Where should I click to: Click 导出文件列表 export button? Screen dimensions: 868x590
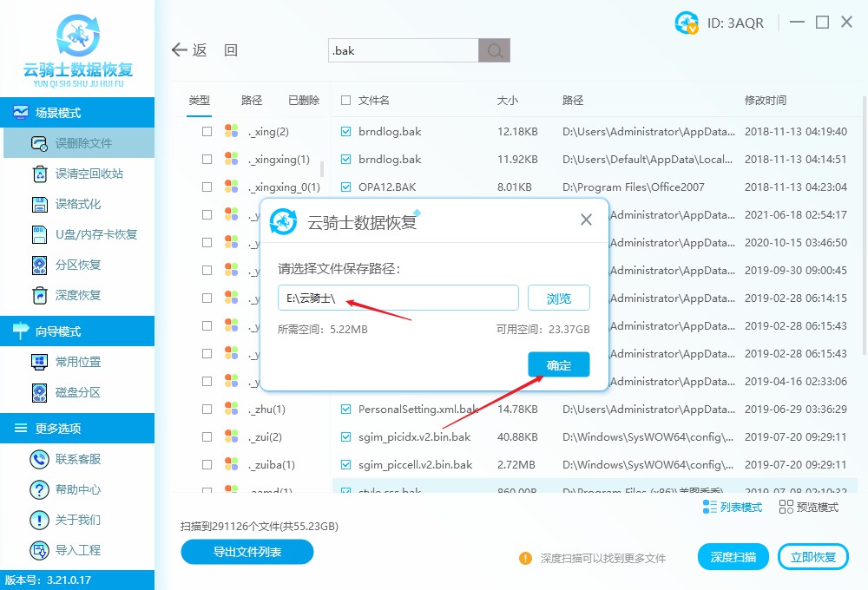247,552
